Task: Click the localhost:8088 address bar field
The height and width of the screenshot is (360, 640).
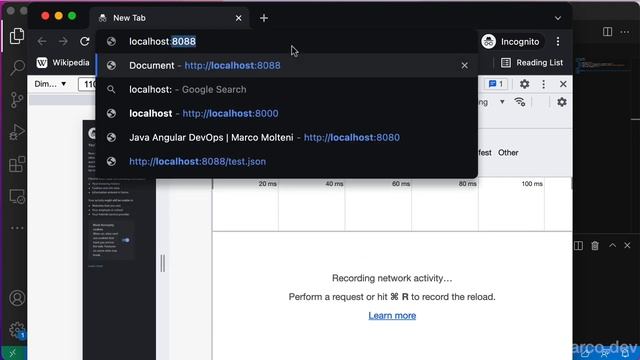Action: pyautogui.click(x=286, y=41)
